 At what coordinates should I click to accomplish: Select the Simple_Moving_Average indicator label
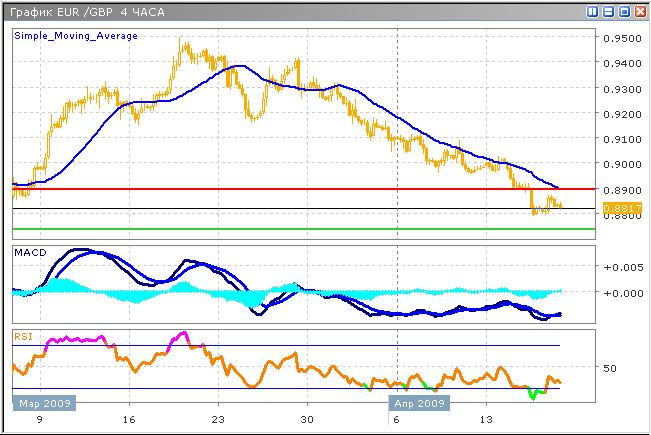click(76, 35)
